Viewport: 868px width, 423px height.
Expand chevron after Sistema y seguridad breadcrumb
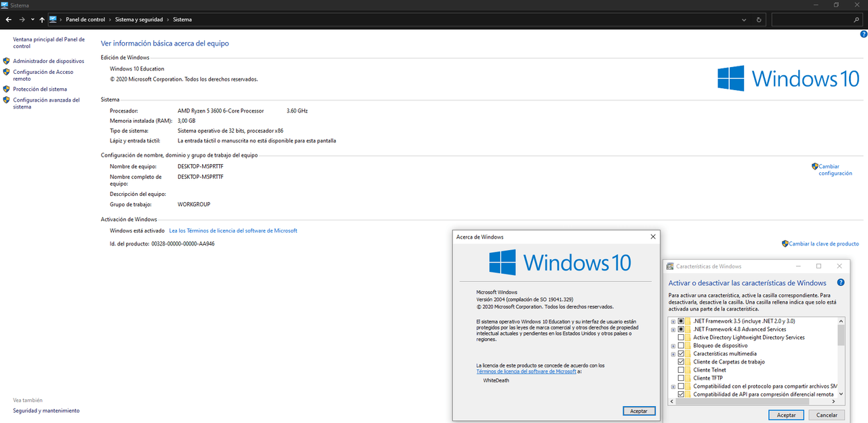pyautogui.click(x=167, y=20)
